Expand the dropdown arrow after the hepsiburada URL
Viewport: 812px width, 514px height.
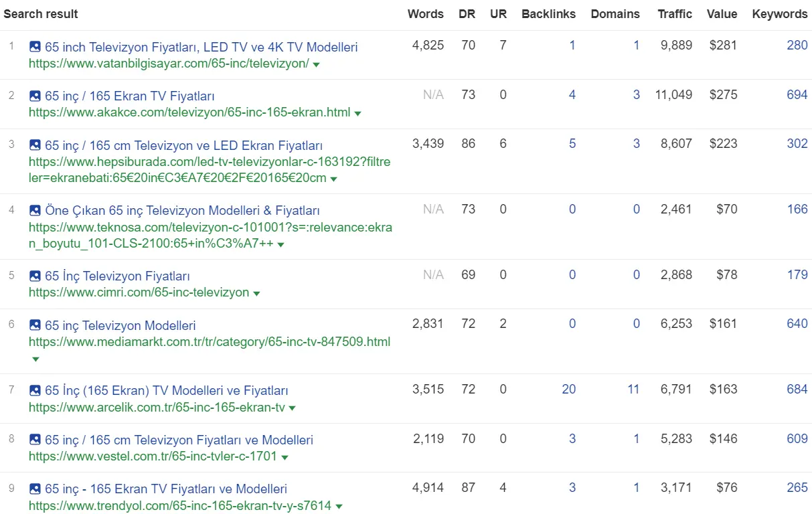pos(333,179)
